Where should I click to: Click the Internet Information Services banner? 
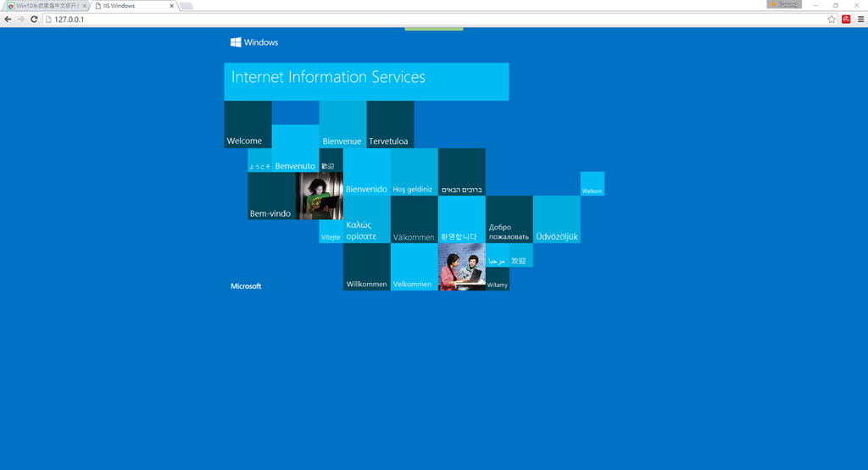coord(366,81)
